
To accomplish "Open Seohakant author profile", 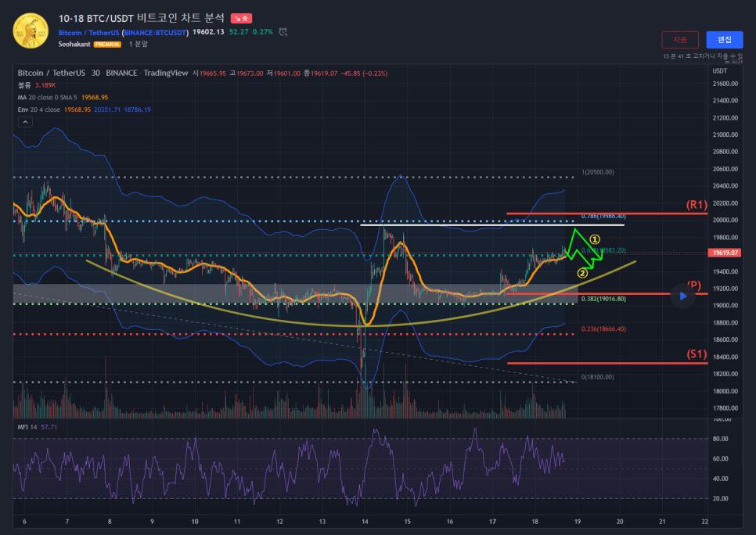I will click(74, 45).
